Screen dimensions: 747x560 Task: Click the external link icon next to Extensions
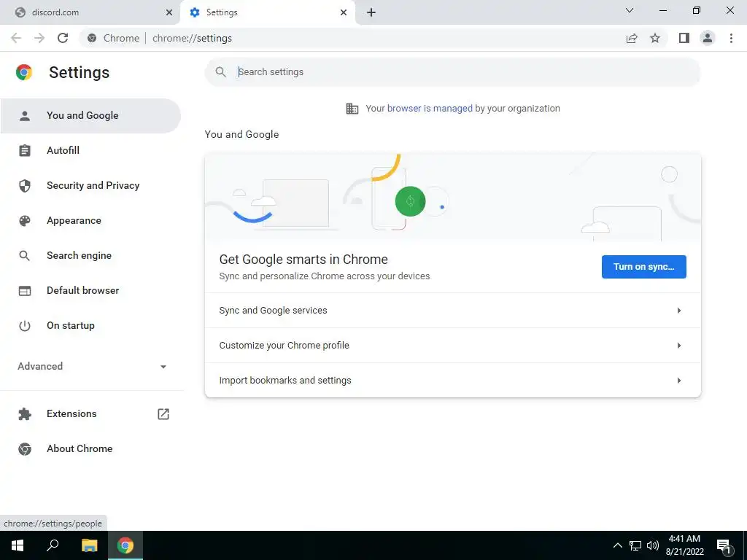pos(163,414)
